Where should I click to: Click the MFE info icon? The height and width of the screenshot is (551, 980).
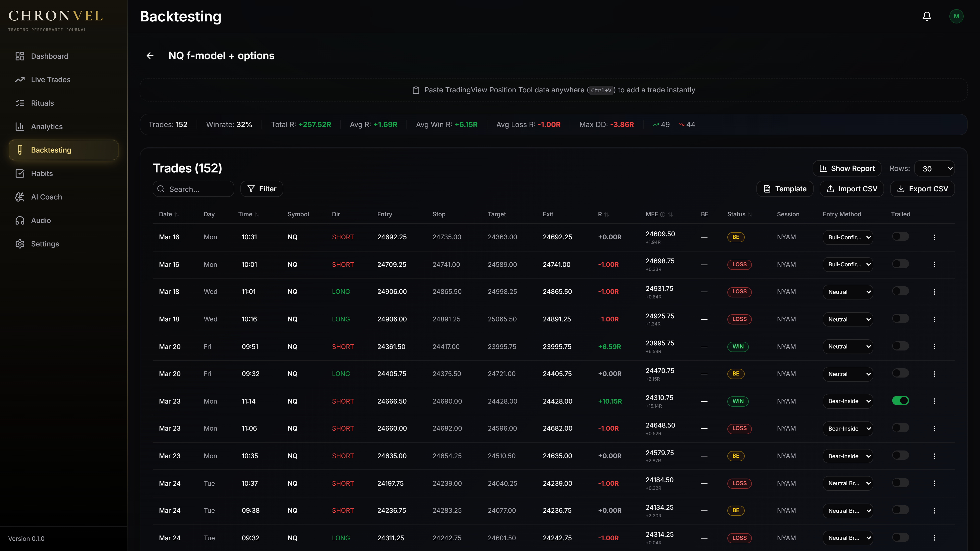coord(663,215)
